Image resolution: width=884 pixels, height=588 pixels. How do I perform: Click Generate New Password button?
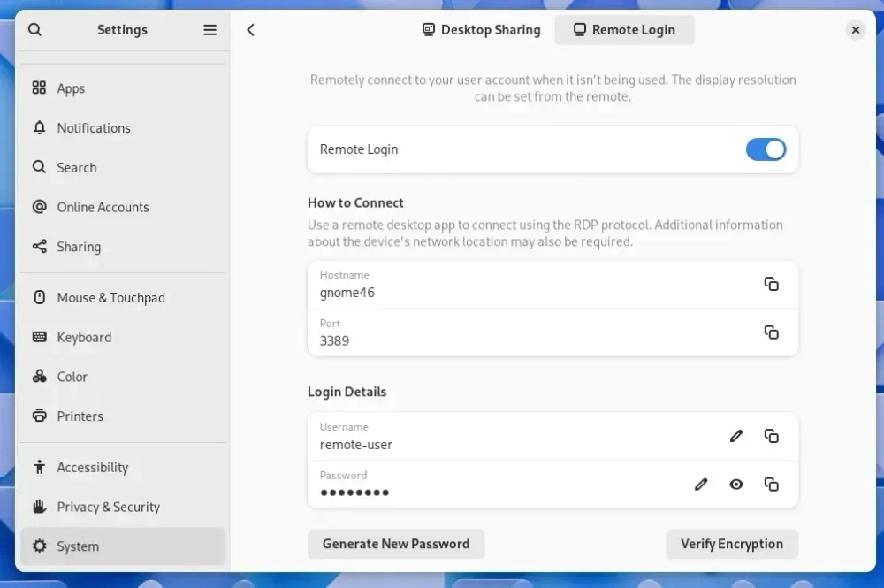[x=396, y=544]
